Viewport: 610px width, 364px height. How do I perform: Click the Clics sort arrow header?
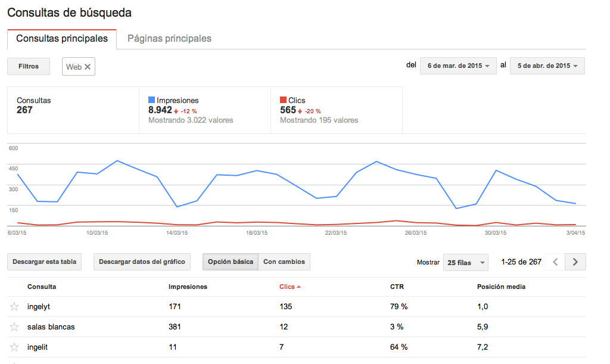click(x=290, y=287)
